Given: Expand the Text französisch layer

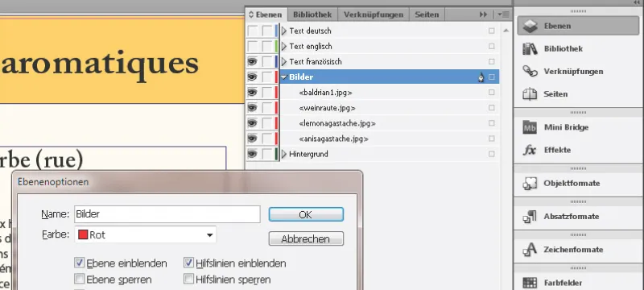Looking at the screenshot, I should click(x=284, y=61).
